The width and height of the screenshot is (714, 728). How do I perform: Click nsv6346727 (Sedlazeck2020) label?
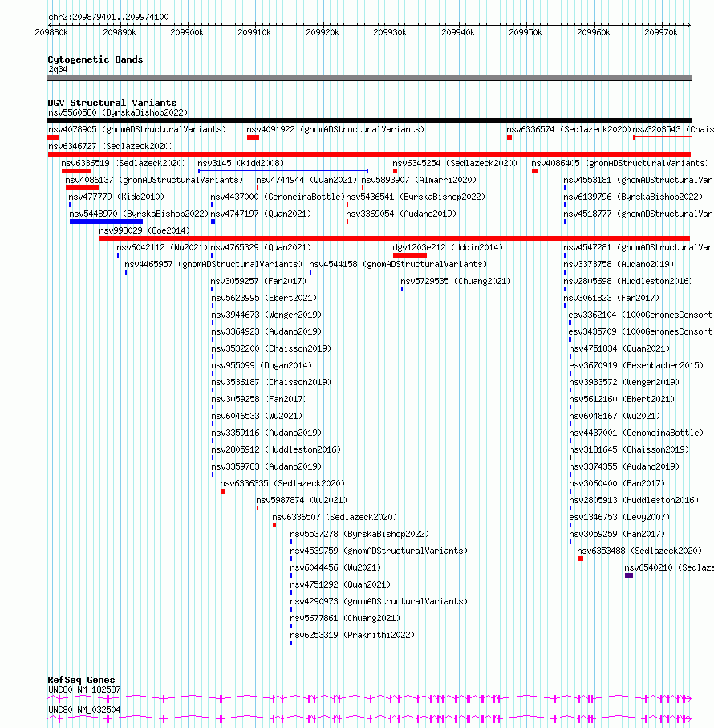point(111,146)
